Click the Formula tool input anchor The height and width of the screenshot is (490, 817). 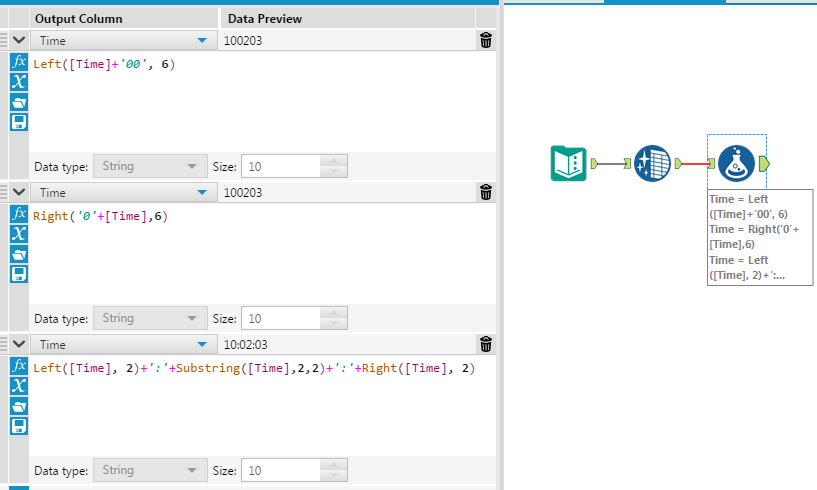point(711,164)
